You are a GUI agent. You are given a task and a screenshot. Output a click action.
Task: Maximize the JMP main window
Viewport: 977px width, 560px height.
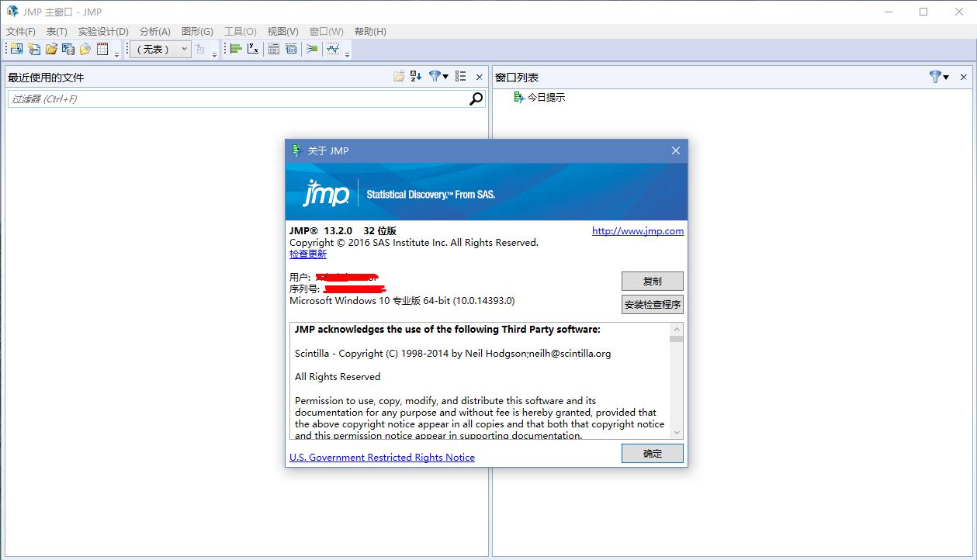click(923, 12)
